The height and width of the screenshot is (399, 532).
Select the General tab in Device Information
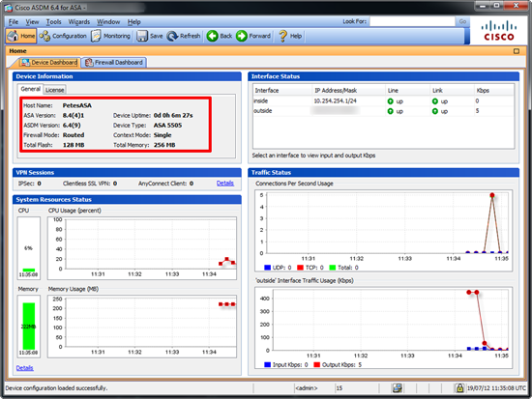pyautogui.click(x=30, y=89)
